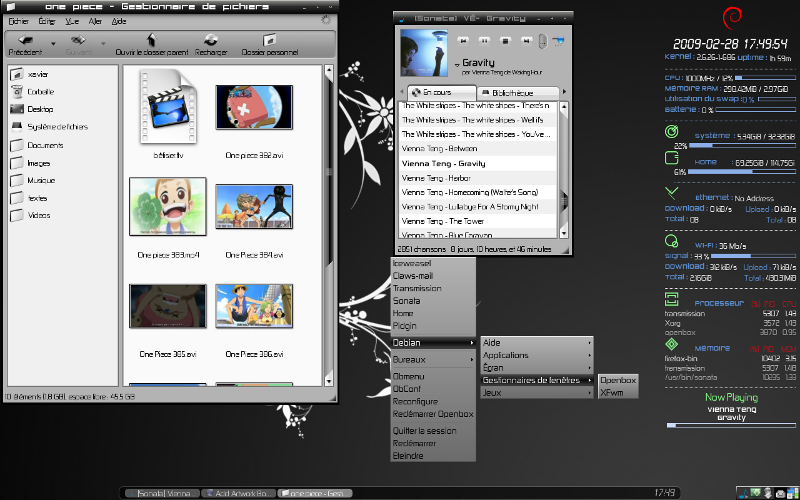Click the file manager vertical scrollbar

coord(329,226)
